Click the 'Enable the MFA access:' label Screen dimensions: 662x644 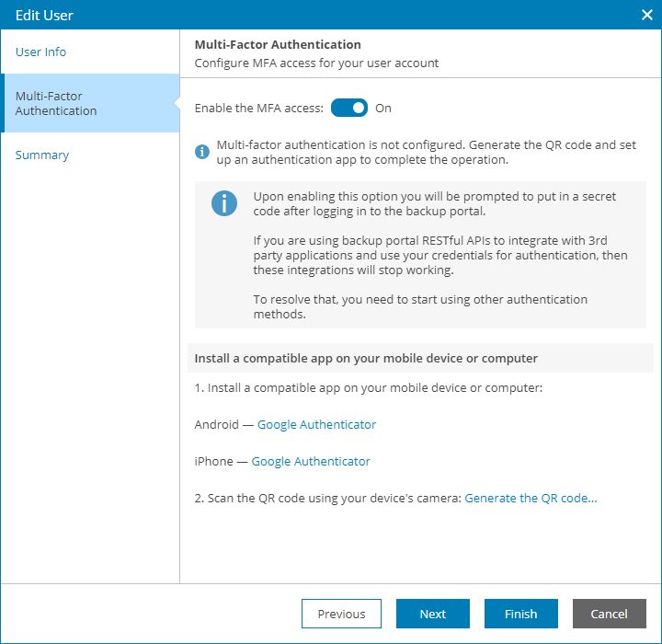coord(258,108)
